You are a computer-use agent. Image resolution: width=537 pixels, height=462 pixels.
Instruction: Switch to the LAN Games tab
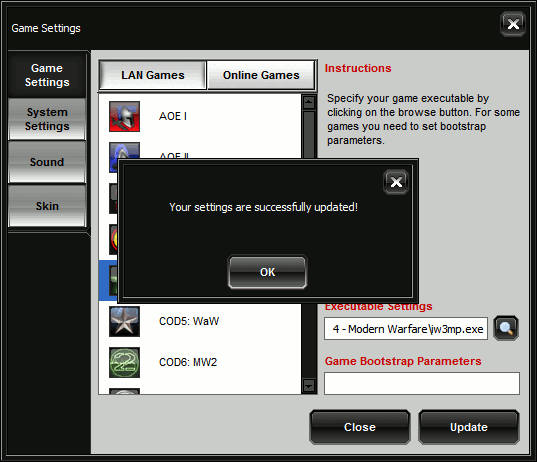(153, 75)
